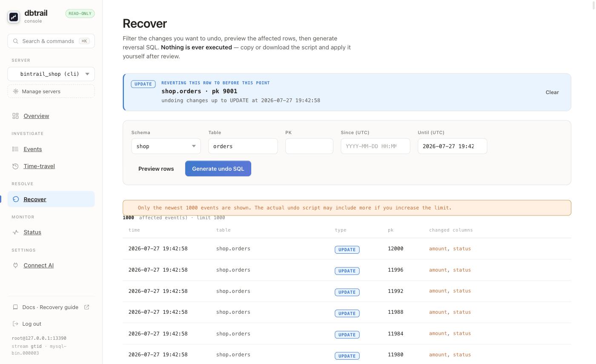Click the UPDATE badge in the blue banner
The image size is (596, 364).
(143, 84)
